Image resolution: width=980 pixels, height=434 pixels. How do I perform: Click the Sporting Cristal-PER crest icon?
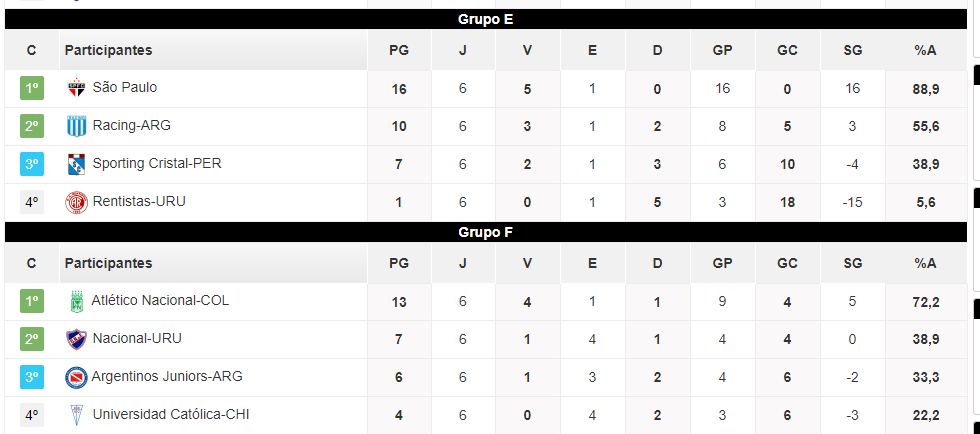coord(76,164)
